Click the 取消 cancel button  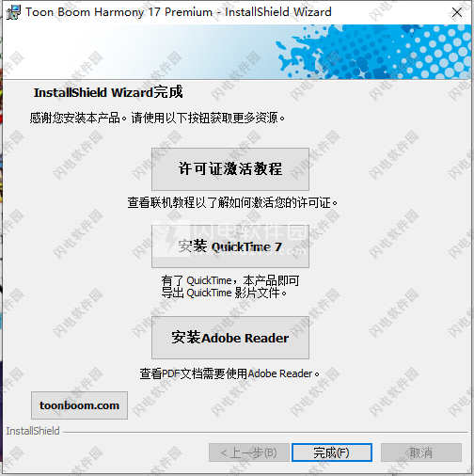coord(421,452)
